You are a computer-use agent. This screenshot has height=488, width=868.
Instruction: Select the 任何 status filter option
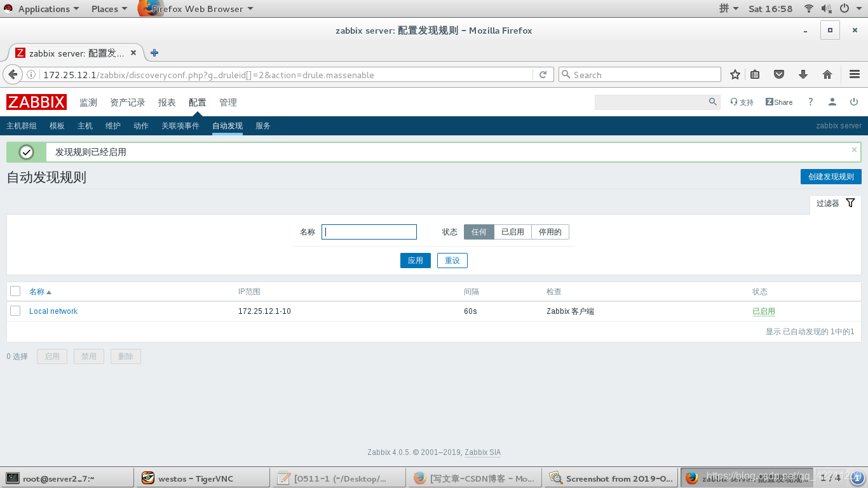[x=479, y=232]
